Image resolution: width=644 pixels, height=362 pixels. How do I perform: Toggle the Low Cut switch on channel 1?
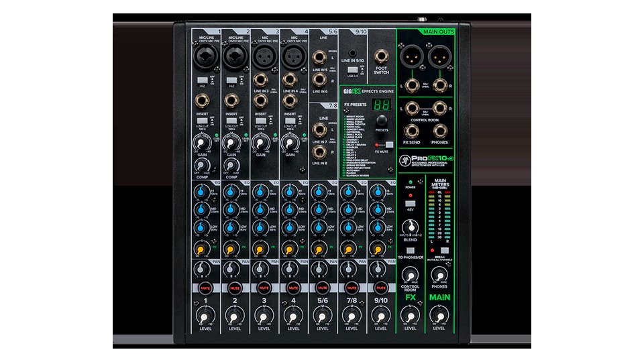click(202, 121)
